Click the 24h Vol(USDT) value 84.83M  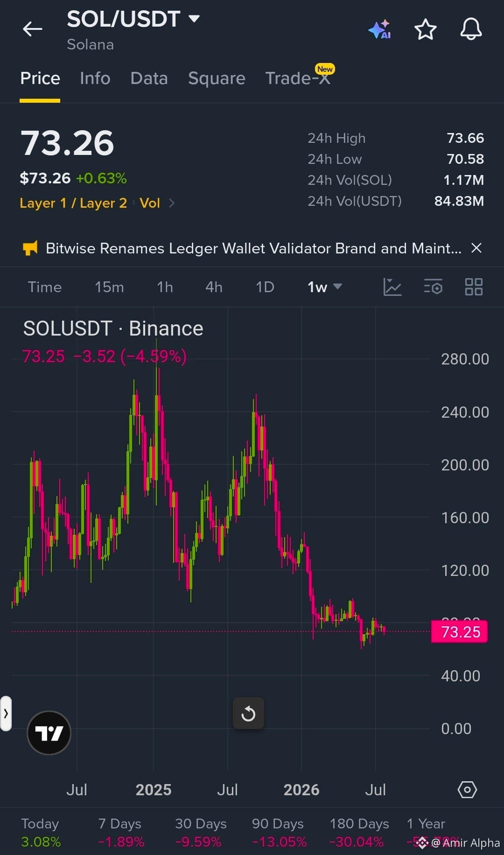[x=459, y=201]
